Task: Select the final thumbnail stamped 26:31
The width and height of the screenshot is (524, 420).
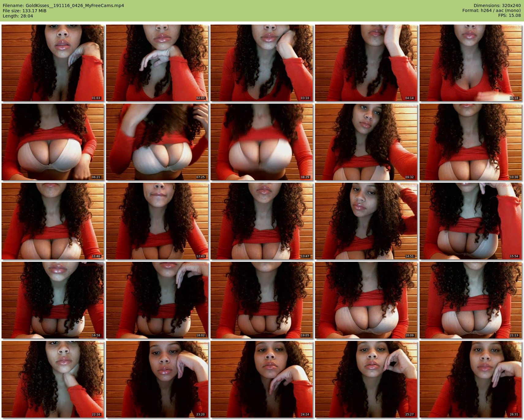Action: (x=471, y=379)
